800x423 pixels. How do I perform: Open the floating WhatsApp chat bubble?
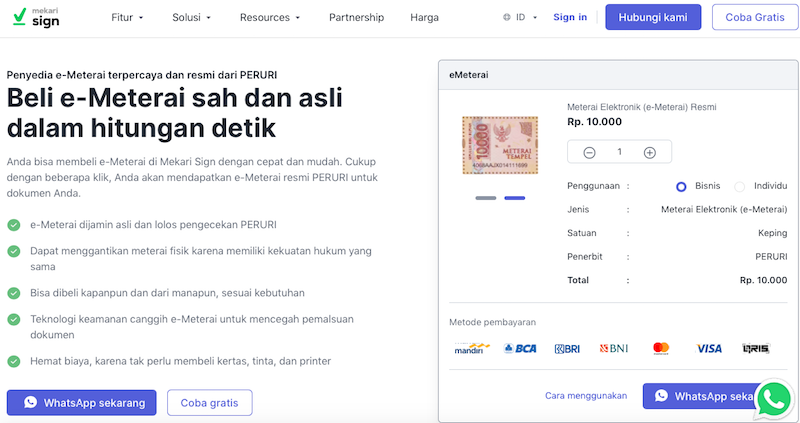tap(774, 401)
